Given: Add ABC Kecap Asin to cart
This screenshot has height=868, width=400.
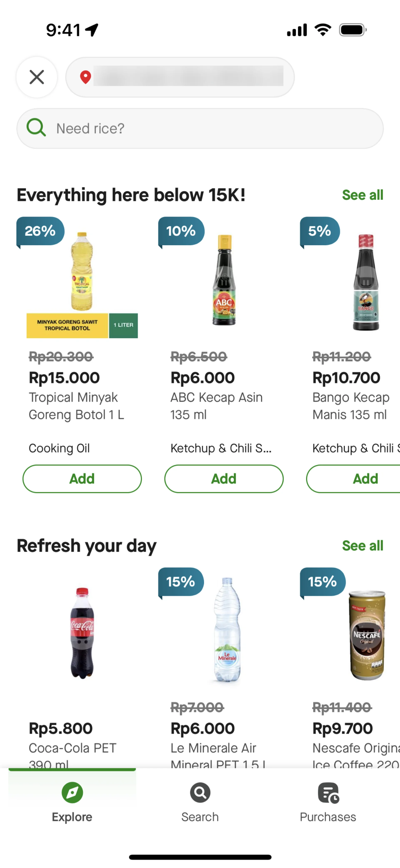Looking at the screenshot, I should point(224,478).
